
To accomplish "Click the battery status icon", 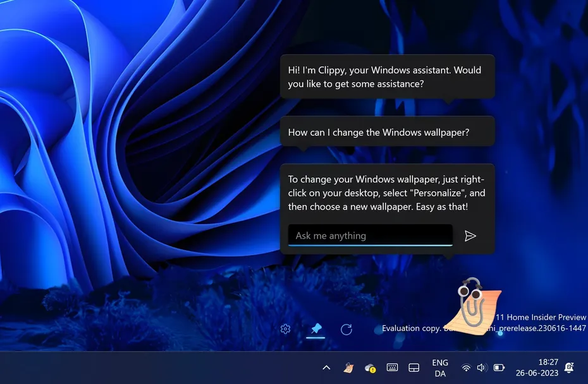I will pyautogui.click(x=499, y=368).
